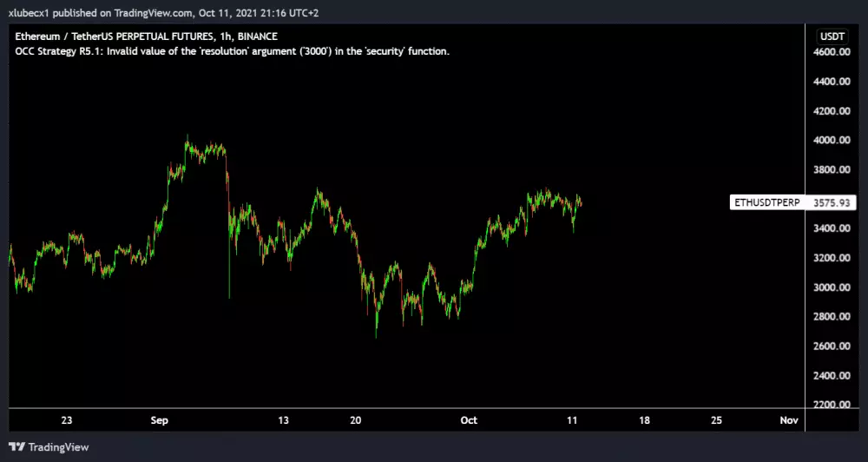
Task: Click the 'Sep' label on time axis
Action: pyautogui.click(x=160, y=420)
